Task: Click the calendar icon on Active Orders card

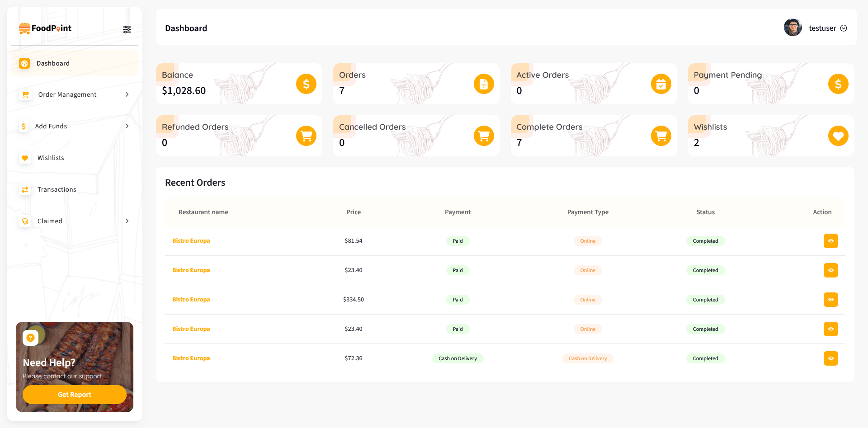Action: pos(661,84)
